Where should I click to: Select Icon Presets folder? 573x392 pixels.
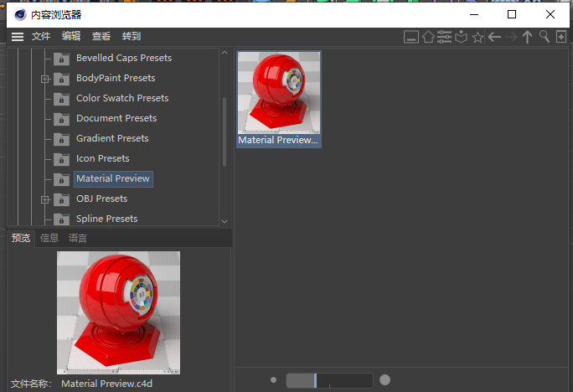pyautogui.click(x=103, y=158)
